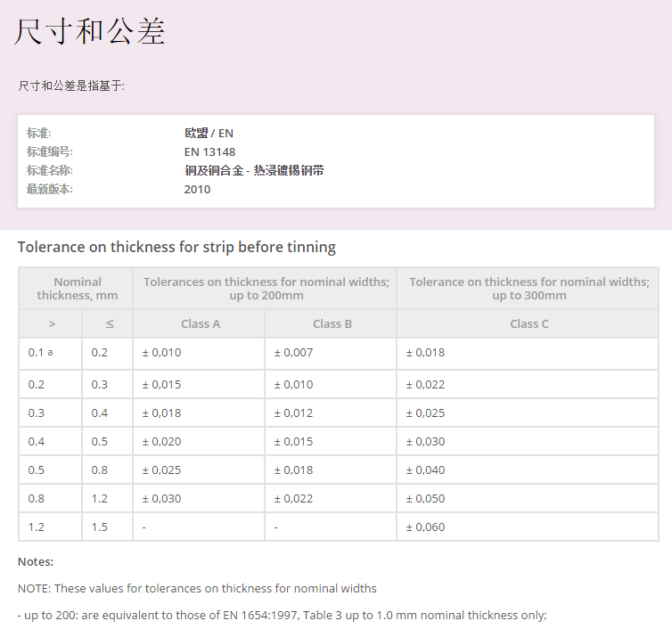Click the 尺寸和公差 page heading

click(90, 32)
